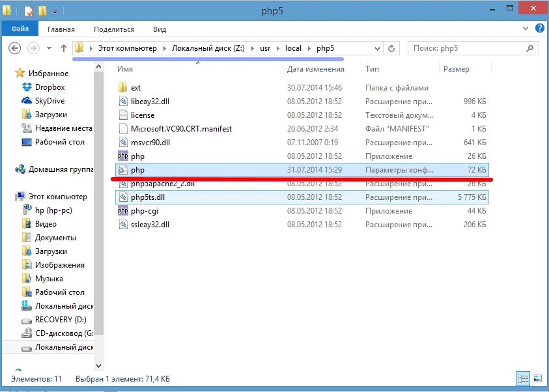Select the license text file icon

[123, 115]
